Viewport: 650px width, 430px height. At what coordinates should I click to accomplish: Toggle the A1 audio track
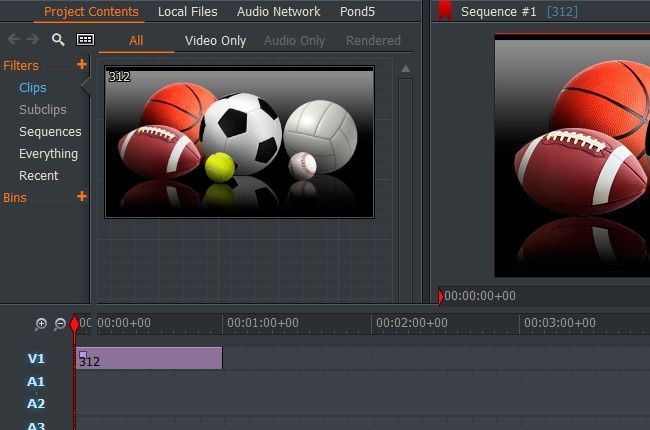pos(36,381)
